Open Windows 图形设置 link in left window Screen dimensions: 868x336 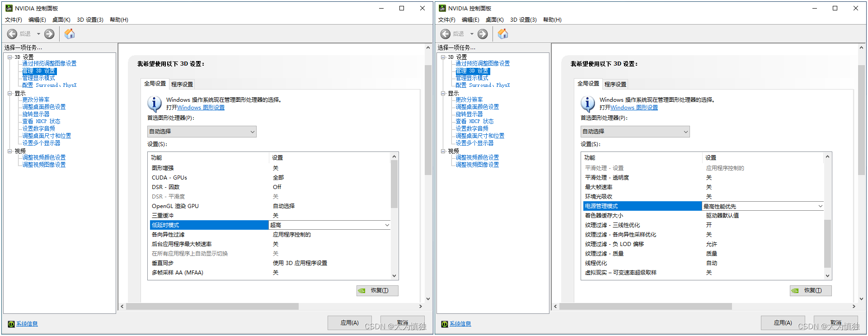[201, 108]
